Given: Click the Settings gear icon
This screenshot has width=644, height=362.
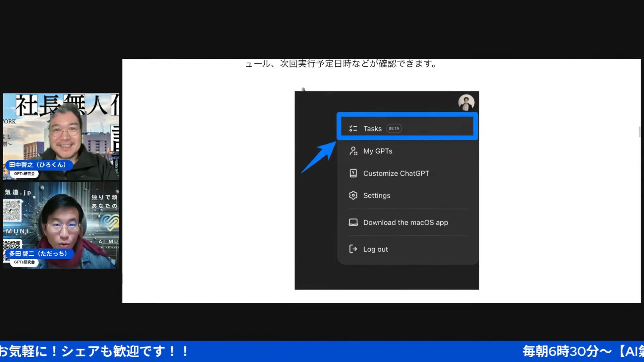Looking at the screenshot, I should (x=353, y=195).
